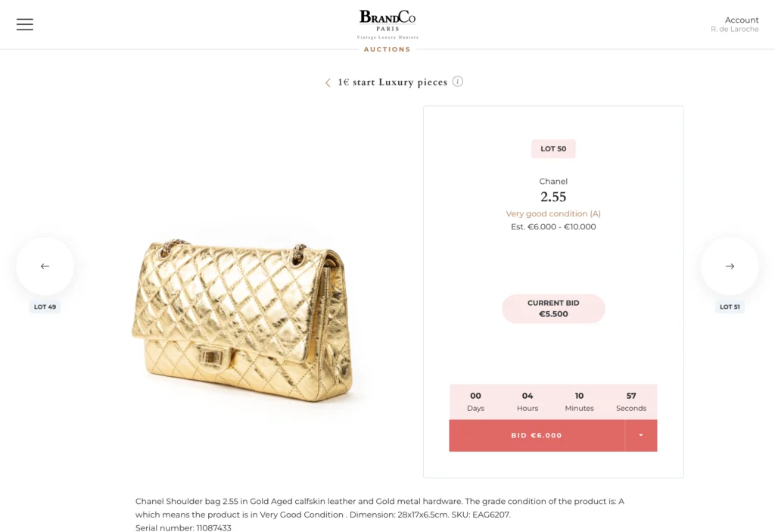The height and width of the screenshot is (532, 775).
Task: Click the 2.55 product title
Action: click(x=553, y=197)
